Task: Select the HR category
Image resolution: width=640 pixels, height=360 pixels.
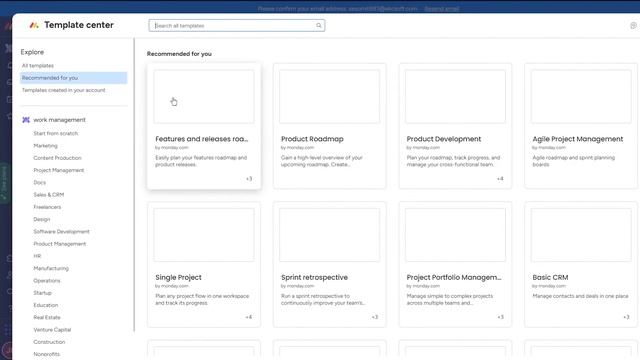Action: click(x=37, y=256)
